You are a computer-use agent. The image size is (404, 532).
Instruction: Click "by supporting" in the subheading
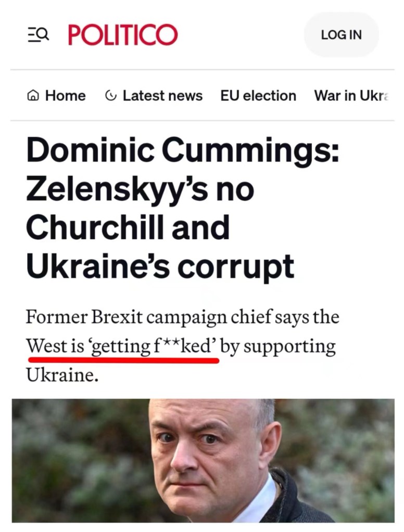pos(277,346)
